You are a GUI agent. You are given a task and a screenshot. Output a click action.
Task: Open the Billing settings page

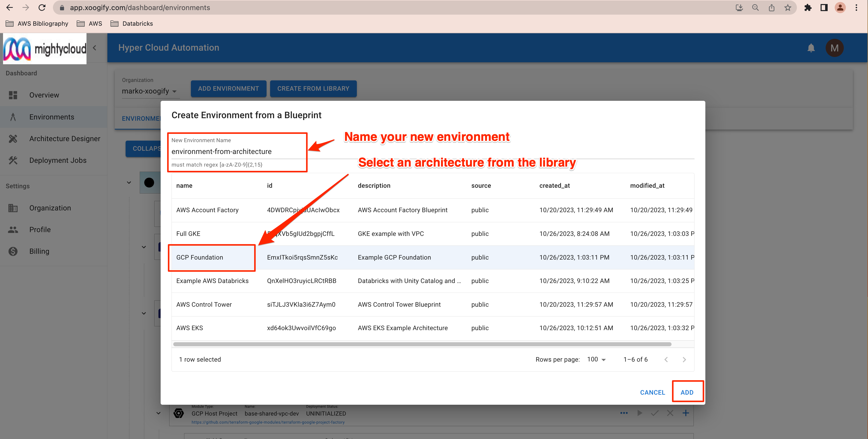[x=39, y=252]
